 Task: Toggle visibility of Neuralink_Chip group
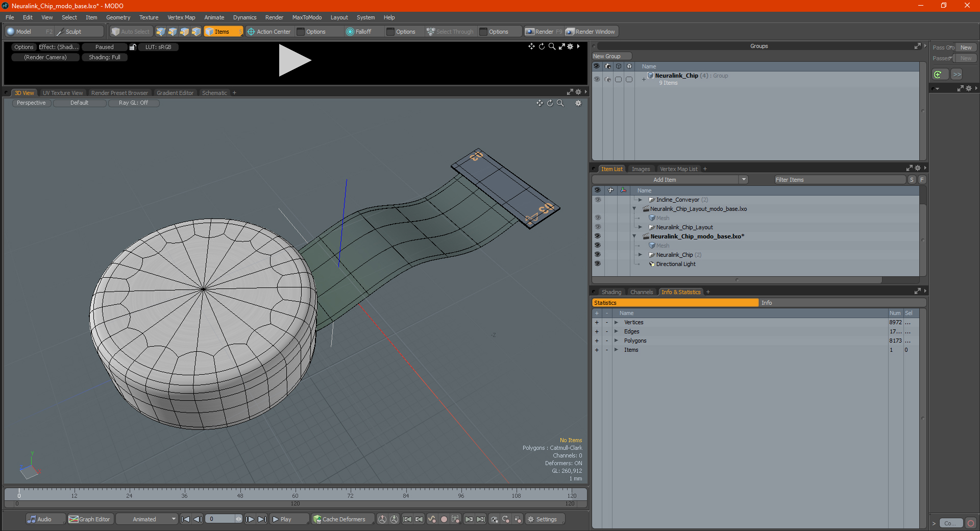[x=597, y=79]
